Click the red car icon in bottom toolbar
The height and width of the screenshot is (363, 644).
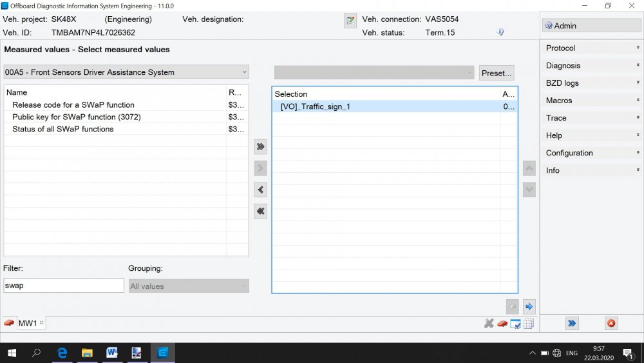click(502, 324)
